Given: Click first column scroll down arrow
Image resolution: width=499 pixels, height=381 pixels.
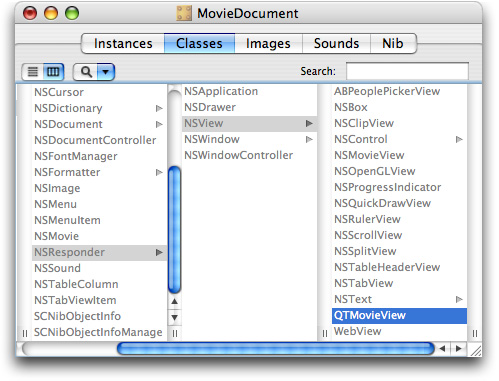Looking at the screenshot, I should (174, 317).
